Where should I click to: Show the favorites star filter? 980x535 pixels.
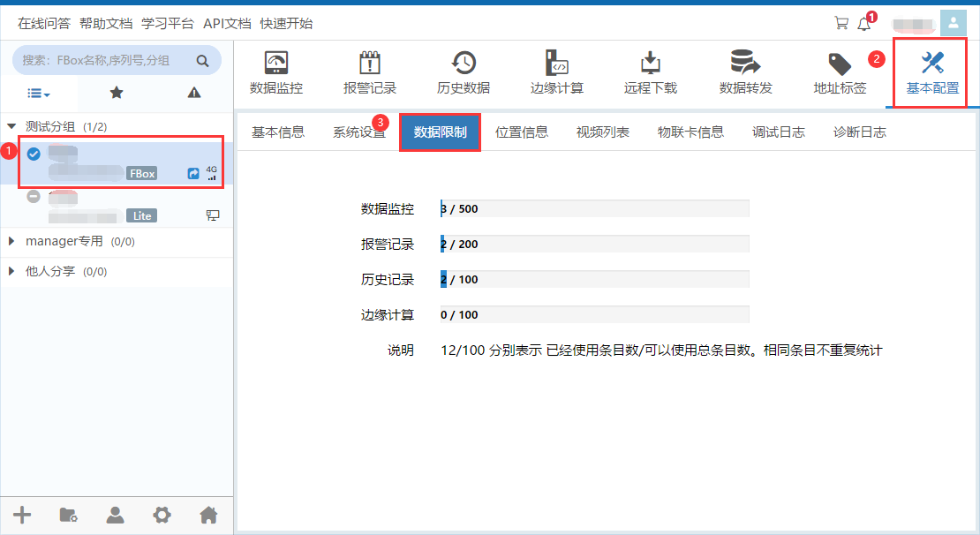[116, 93]
